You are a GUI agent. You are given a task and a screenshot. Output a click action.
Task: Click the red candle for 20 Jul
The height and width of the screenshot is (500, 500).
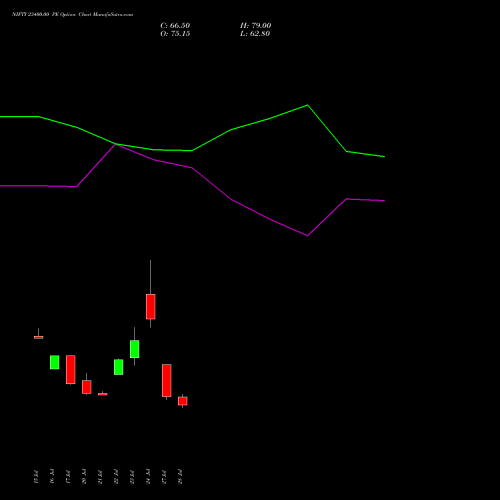point(87,387)
